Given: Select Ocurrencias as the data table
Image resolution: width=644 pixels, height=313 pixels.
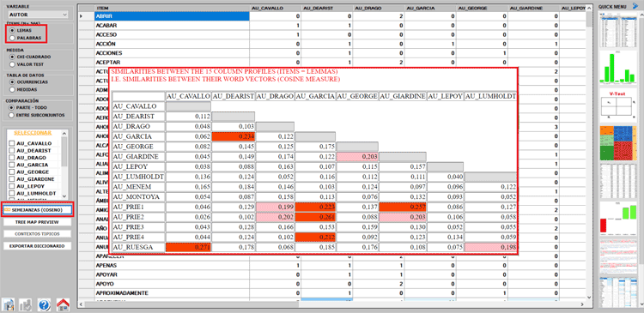Looking at the screenshot, I should point(12,82).
